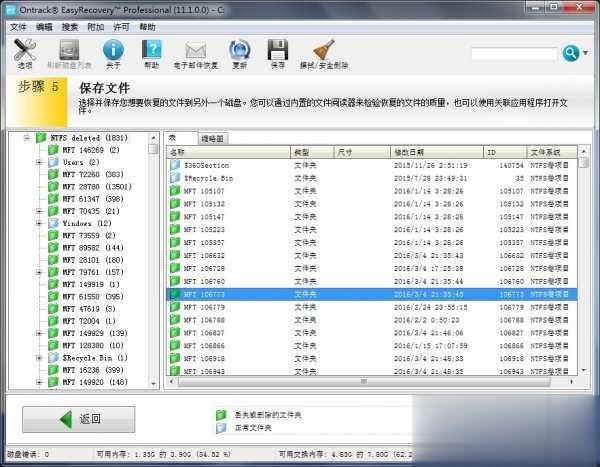
Task: Click the folder icon next to $Recycle.Bin row
Action: click(175, 178)
